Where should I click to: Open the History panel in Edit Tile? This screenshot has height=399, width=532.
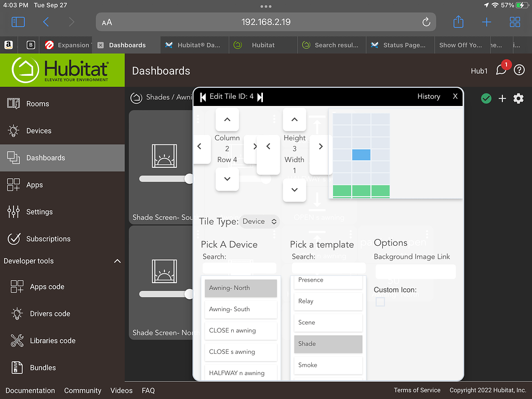pyautogui.click(x=429, y=97)
